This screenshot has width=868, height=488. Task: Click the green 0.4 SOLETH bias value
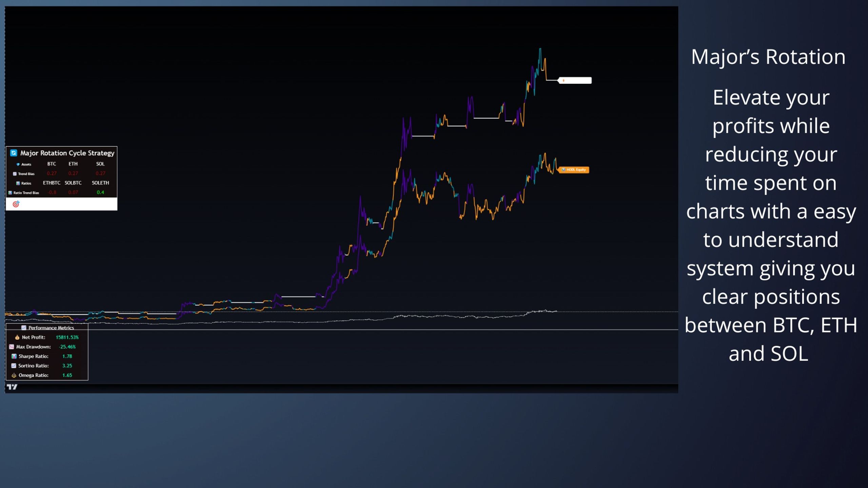point(100,192)
